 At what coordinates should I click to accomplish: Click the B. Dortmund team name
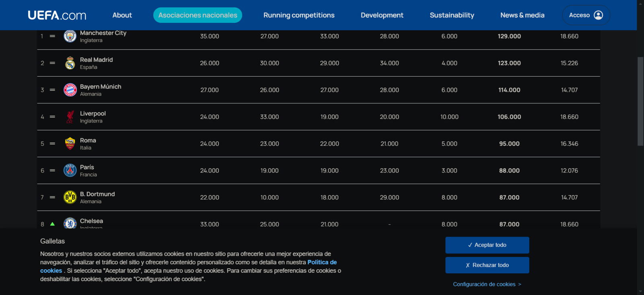[97, 194]
